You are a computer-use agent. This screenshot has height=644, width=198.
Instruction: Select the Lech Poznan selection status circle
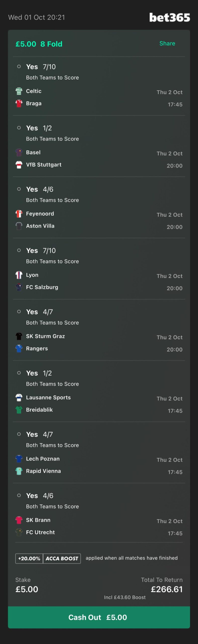point(19,434)
